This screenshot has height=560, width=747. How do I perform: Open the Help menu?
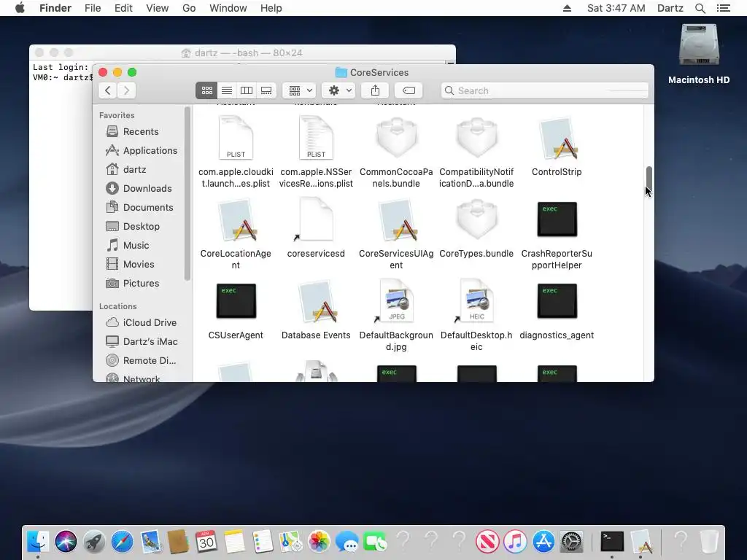(x=271, y=8)
